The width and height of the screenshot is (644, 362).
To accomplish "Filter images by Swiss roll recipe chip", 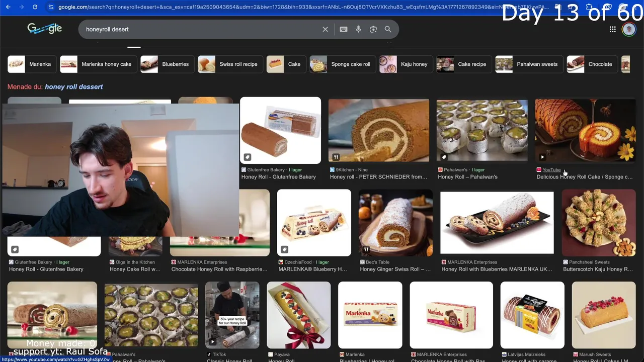I will pos(230,64).
